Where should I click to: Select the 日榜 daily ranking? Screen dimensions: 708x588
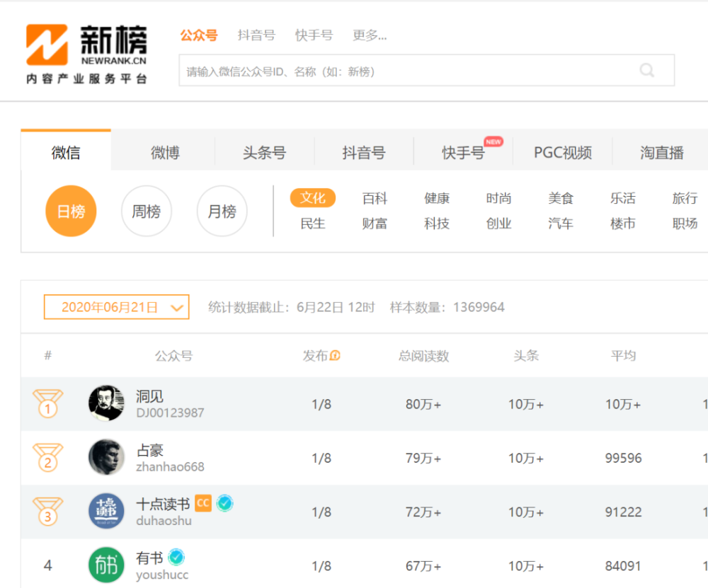pyautogui.click(x=71, y=211)
